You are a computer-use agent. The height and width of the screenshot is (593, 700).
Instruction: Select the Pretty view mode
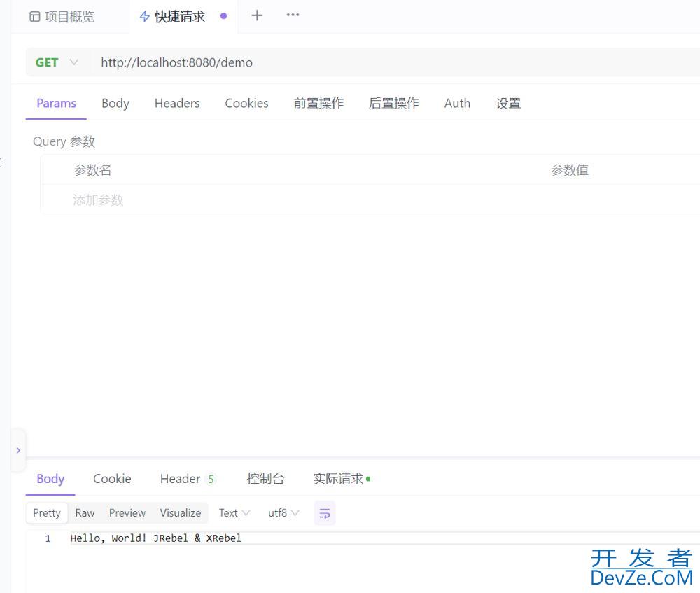47,512
